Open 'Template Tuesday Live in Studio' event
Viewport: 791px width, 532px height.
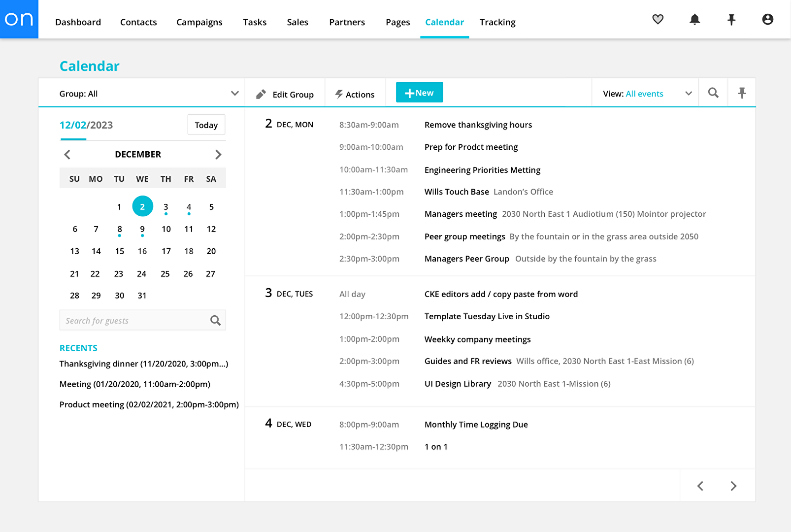(487, 317)
